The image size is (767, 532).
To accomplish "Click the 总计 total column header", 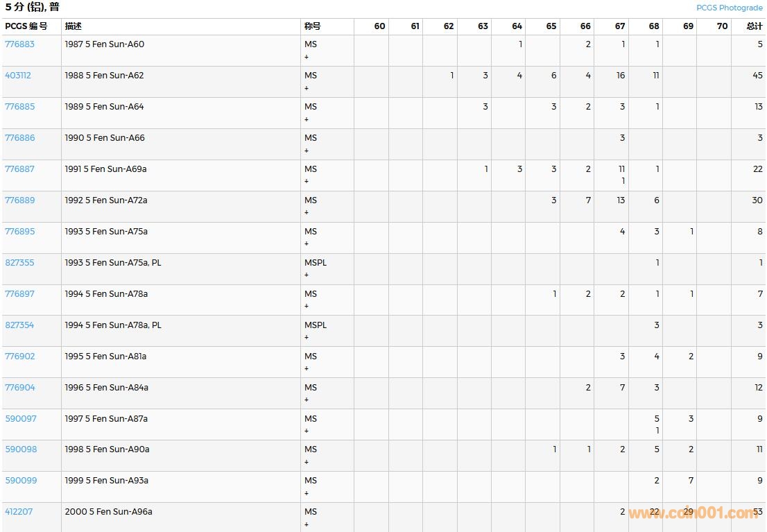I will tap(754, 26).
